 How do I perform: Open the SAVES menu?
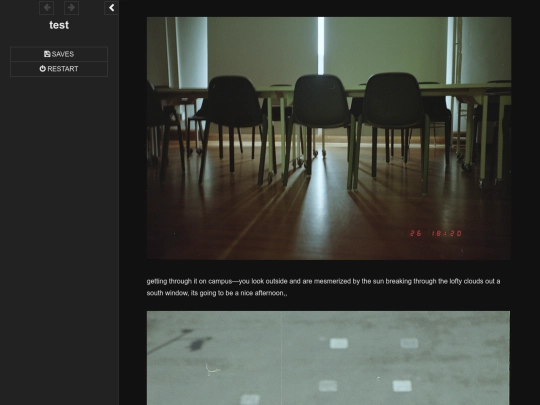click(x=59, y=54)
